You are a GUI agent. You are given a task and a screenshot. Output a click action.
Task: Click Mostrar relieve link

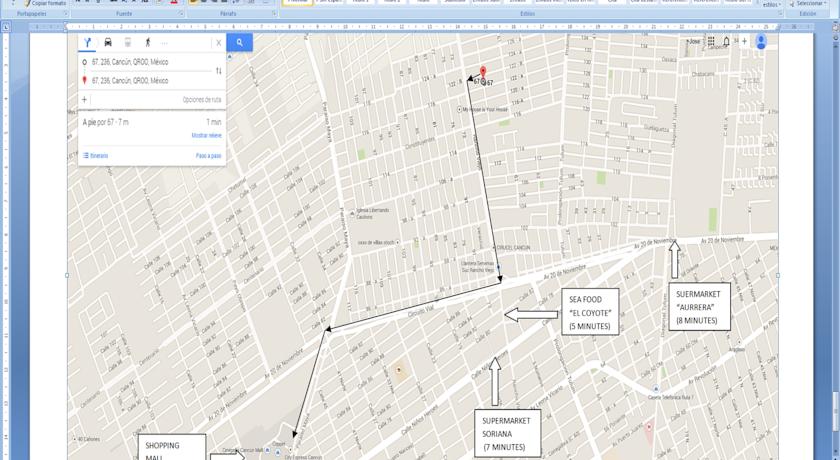click(206, 135)
